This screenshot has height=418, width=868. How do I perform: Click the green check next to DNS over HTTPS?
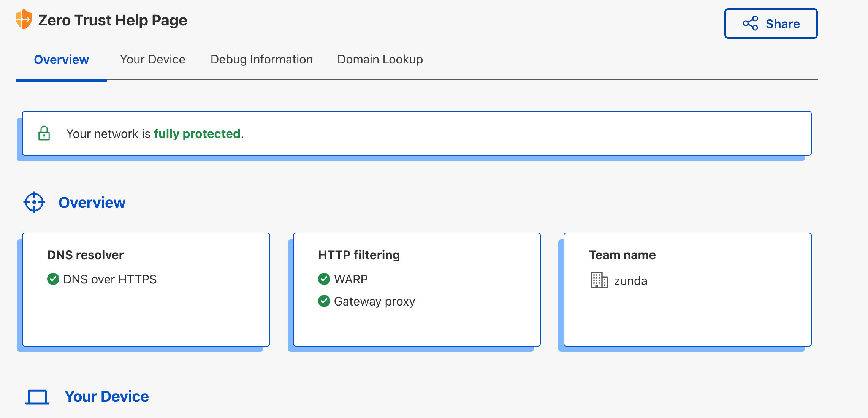(x=53, y=279)
